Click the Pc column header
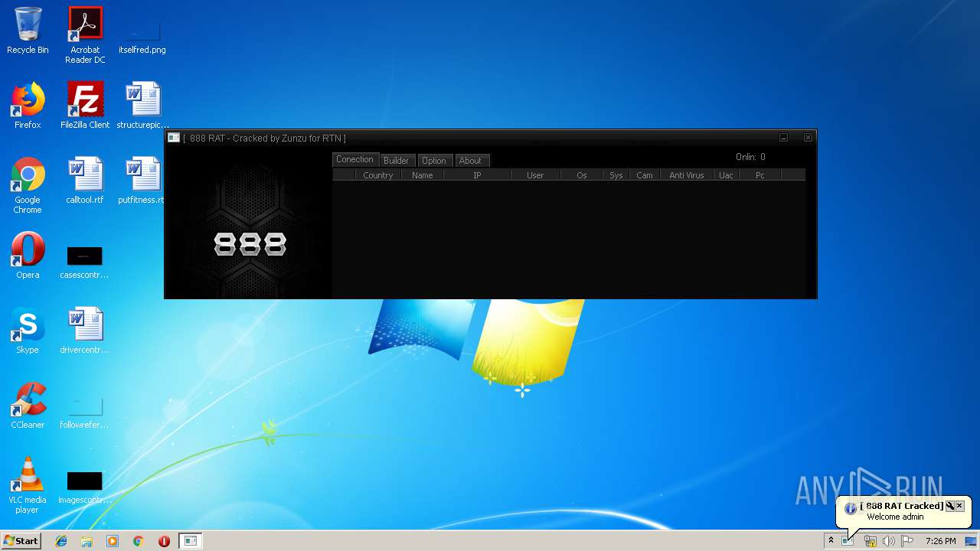Viewport: 980px width, 551px height. 760,175
